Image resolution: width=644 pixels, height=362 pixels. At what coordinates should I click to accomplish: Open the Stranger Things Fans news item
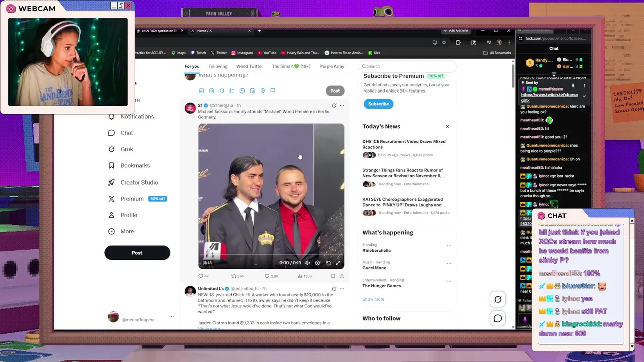click(406, 178)
